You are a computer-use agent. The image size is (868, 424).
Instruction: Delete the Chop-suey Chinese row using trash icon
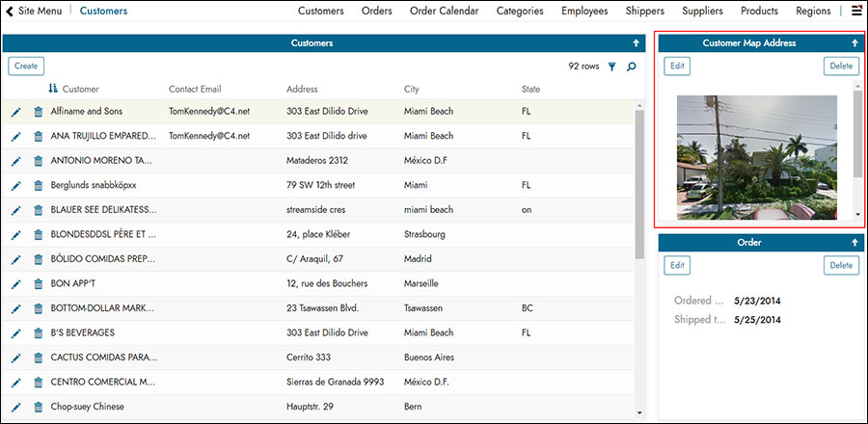point(39,407)
